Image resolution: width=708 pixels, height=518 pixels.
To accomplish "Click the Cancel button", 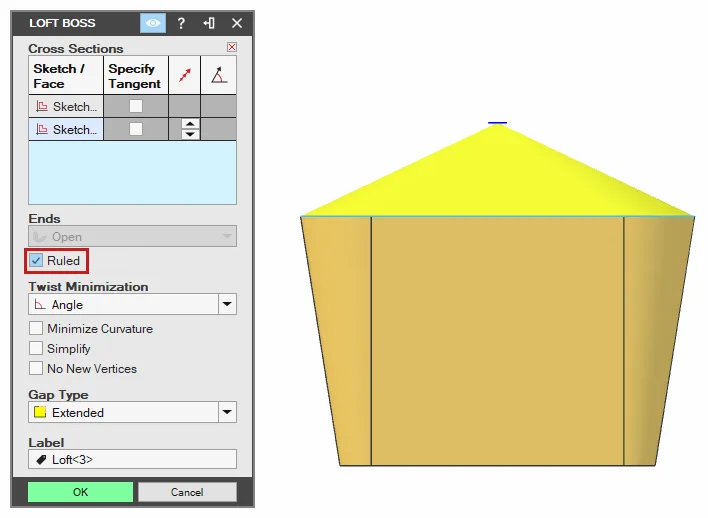I will point(187,492).
